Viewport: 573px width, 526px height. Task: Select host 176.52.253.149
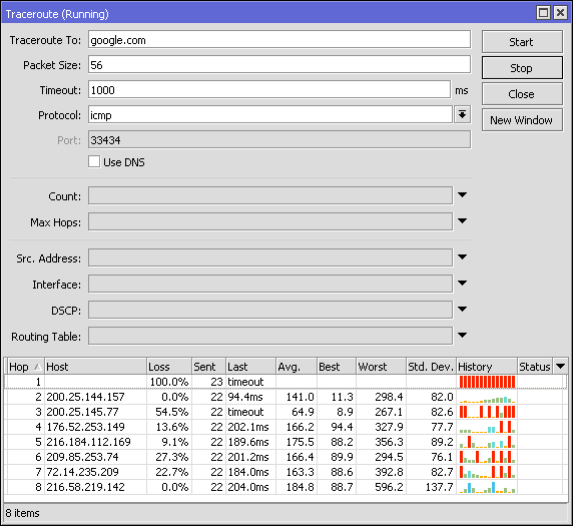point(85,427)
